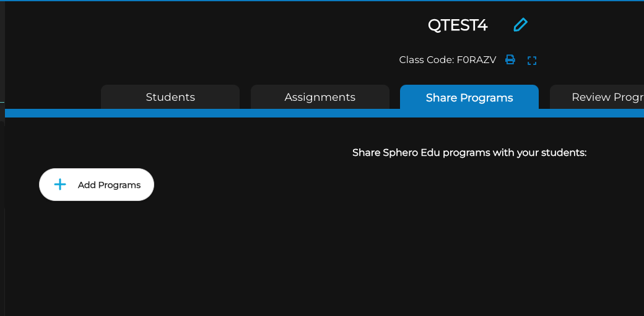Screen dimensions: 644x316
Task: Click the Class Code F0RAZV text
Action: 448,60
